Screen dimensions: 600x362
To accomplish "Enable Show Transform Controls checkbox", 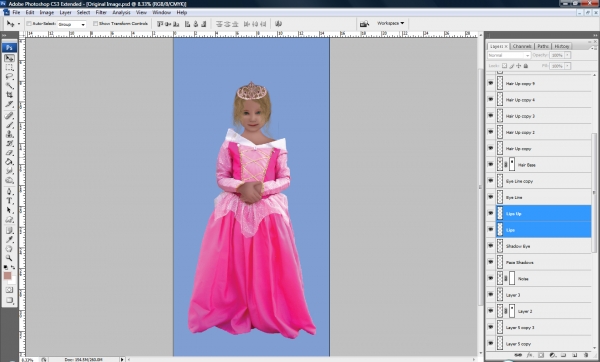I will [95, 24].
